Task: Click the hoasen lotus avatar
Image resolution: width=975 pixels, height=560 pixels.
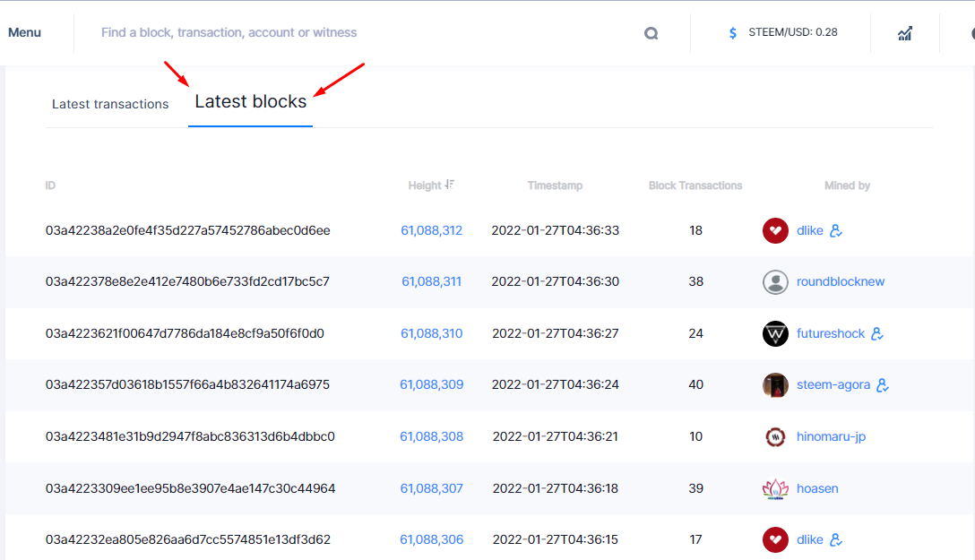Action: click(775, 488)
